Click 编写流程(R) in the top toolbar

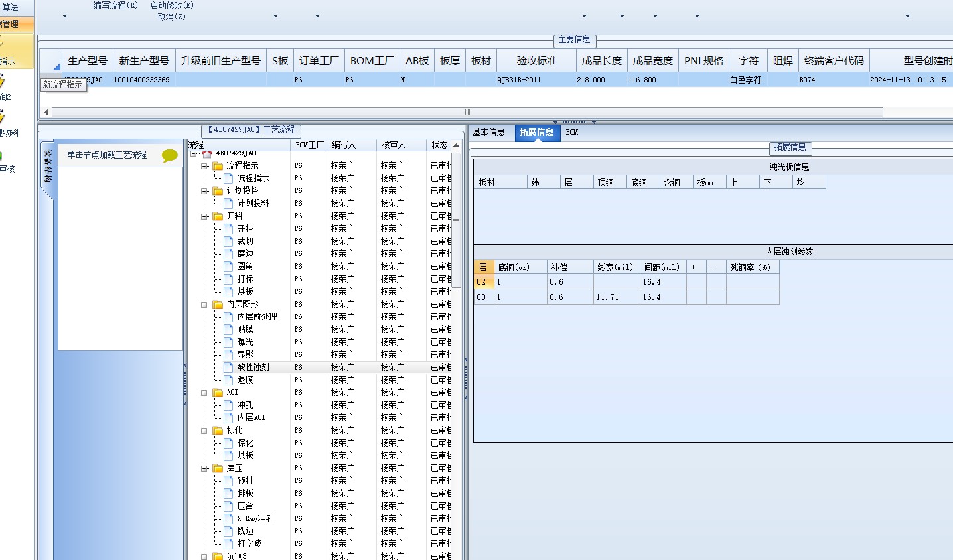point(115,5)
